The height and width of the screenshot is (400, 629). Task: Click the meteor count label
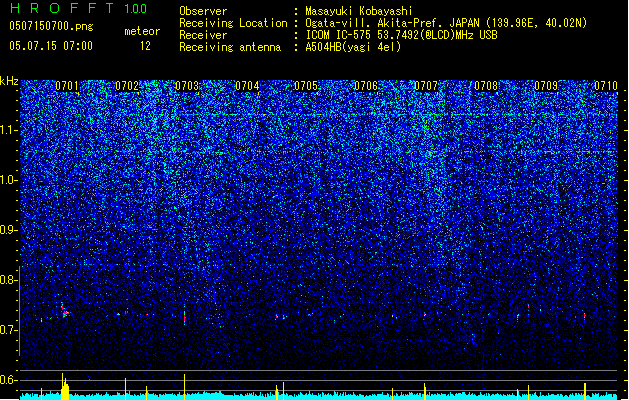142,31
